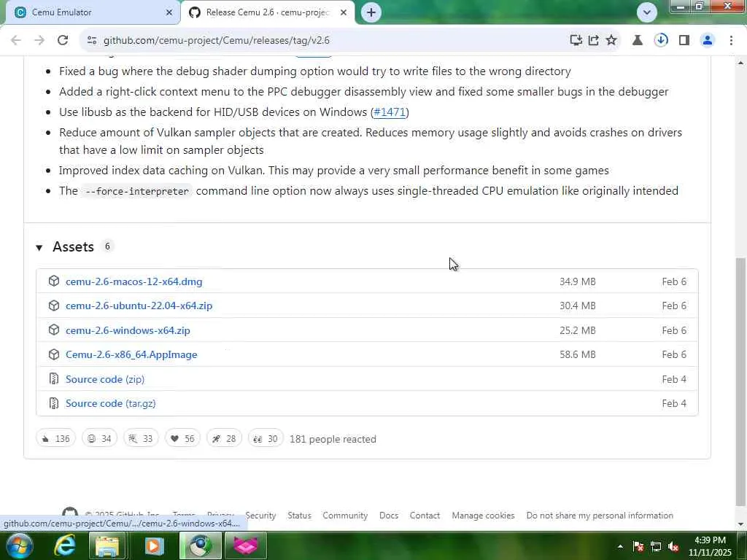This screenshot has width=747, height=560.
Task: Open the Docs footer link
Action: point(389,516)
